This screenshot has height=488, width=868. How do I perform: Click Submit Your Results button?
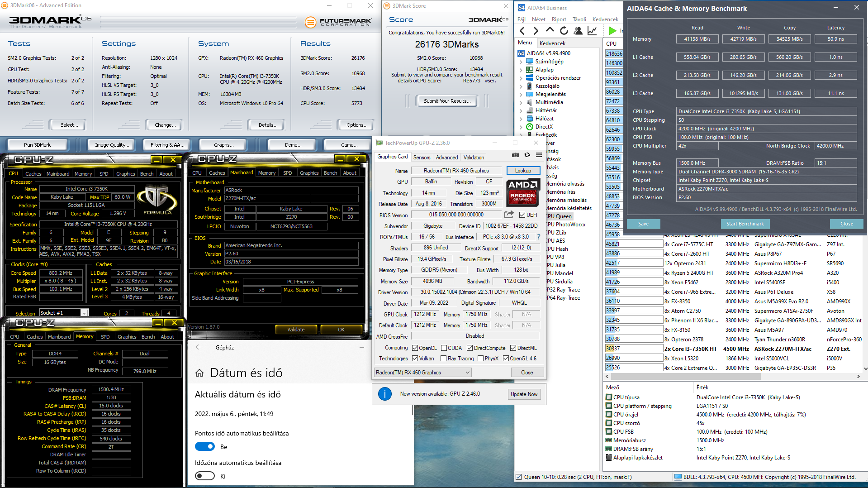[x=447, y=101]
